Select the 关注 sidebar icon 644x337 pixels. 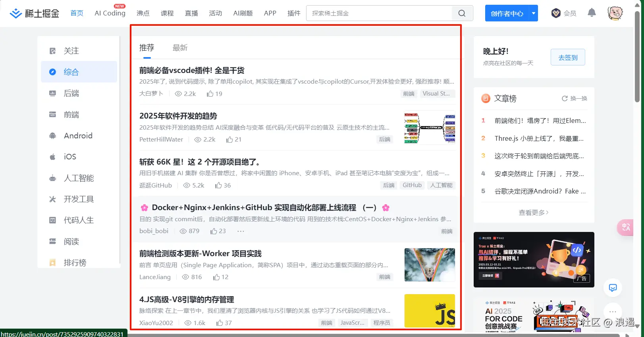(x=52, y=51)
